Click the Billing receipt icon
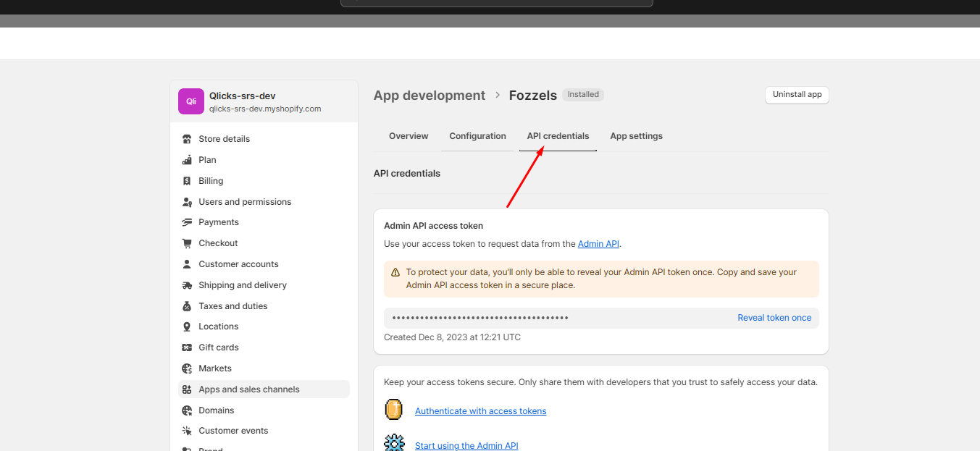 187,181
